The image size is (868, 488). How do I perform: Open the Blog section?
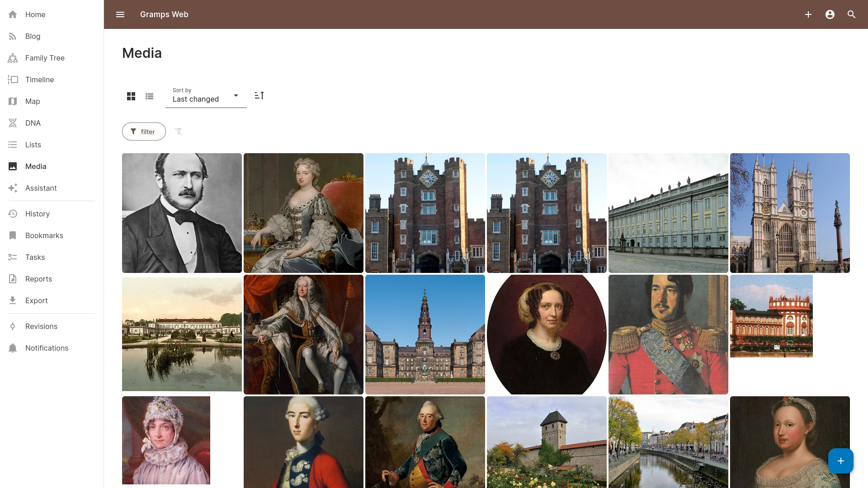click(x=33, y=36)
